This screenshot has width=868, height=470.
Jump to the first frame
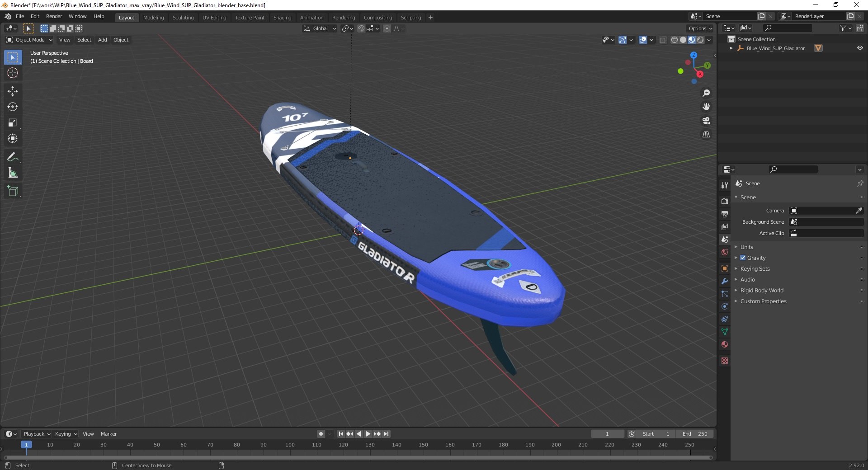coord(341,434)
